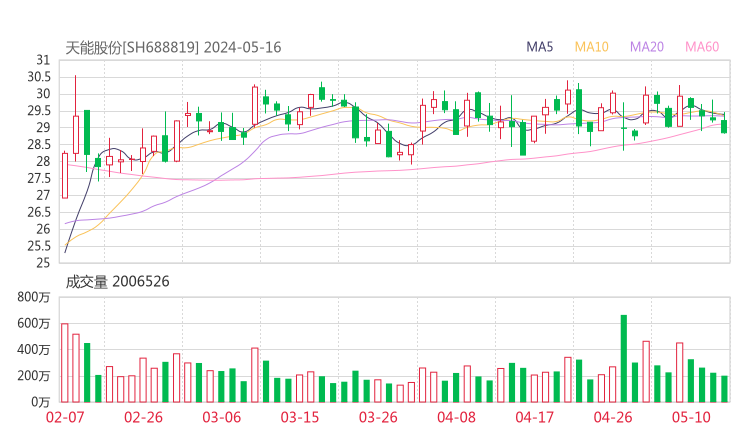
Task: Click the 02-07 date axis label
Action: coord(65,417)
